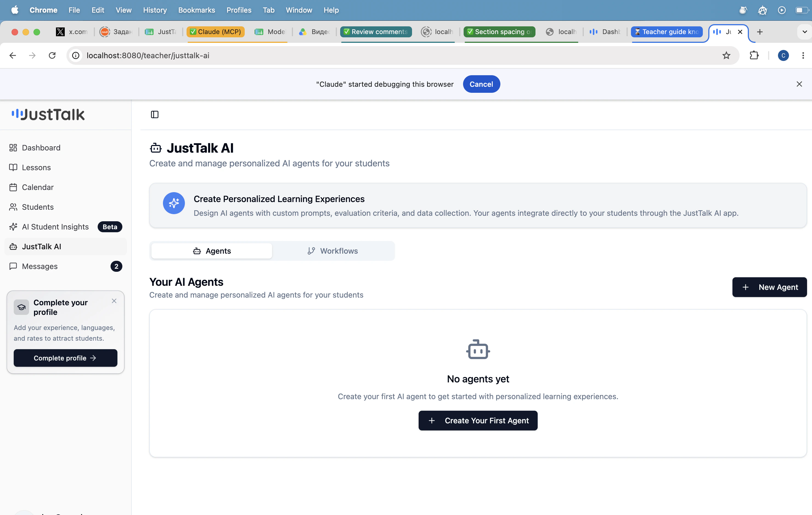Click Create Your First Agent
Image resolution: width=812 pixels, height=515 pixels.
478,421
